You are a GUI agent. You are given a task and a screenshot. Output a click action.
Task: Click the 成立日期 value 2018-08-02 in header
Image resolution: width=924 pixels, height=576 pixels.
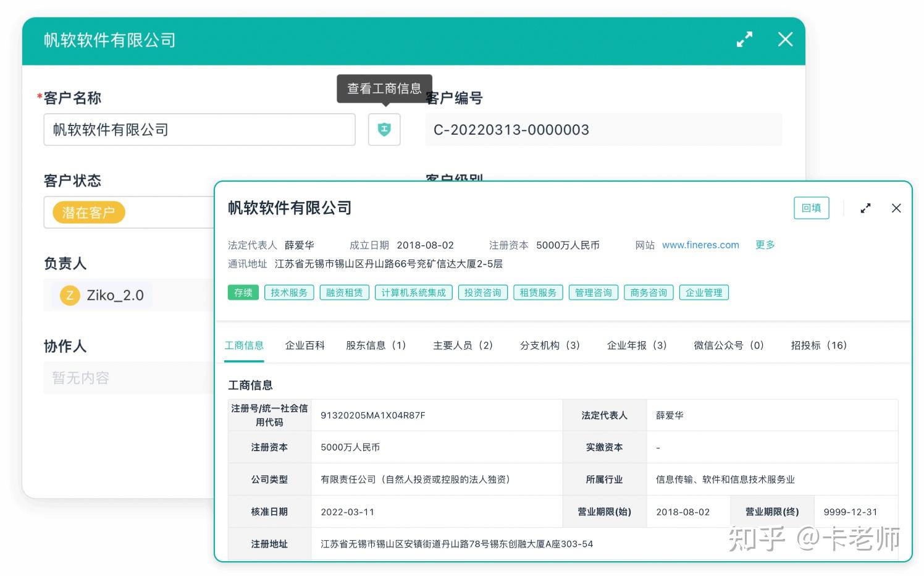[425, 245]
